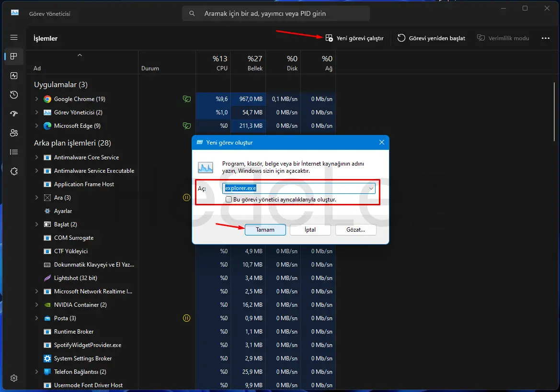
Task: Open Startup apps page in sidebar
Action: tap(14, 114)
